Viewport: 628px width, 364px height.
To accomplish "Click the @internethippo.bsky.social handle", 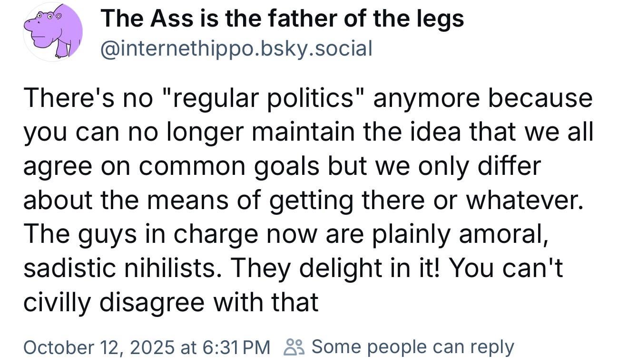I will point(236,48).
